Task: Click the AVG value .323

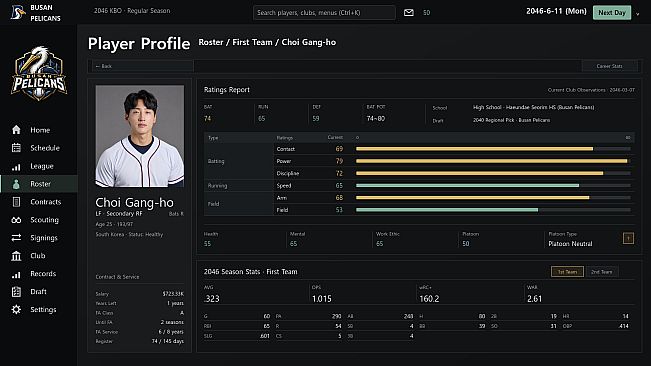Action: 212,299
